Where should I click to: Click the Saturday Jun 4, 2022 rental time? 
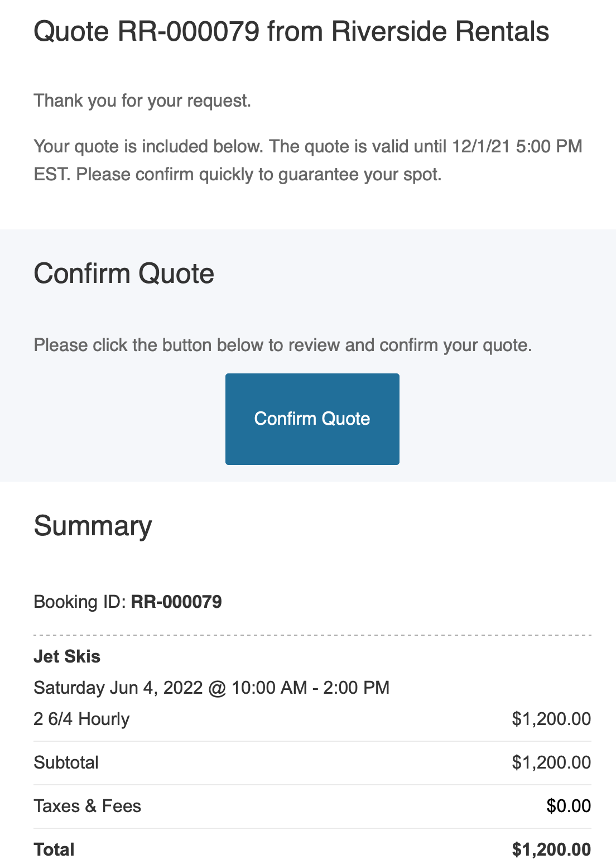[x=211, y=688]
